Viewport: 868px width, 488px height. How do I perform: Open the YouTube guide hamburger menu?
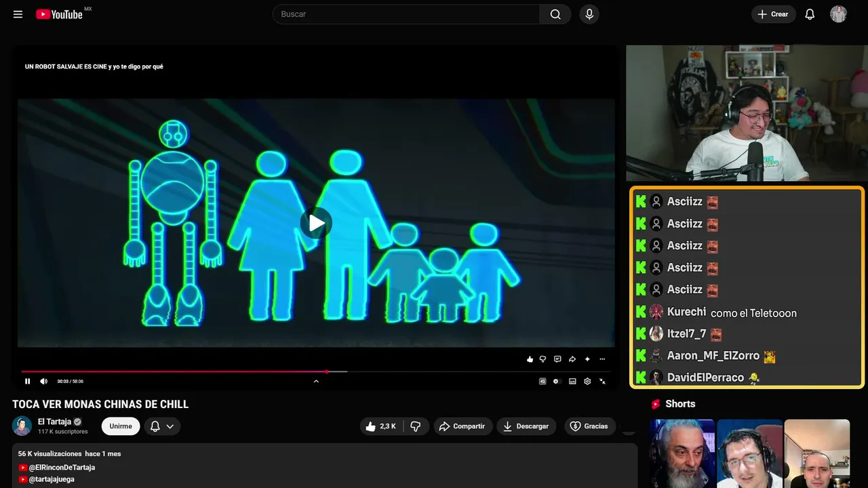pos(18,14)
